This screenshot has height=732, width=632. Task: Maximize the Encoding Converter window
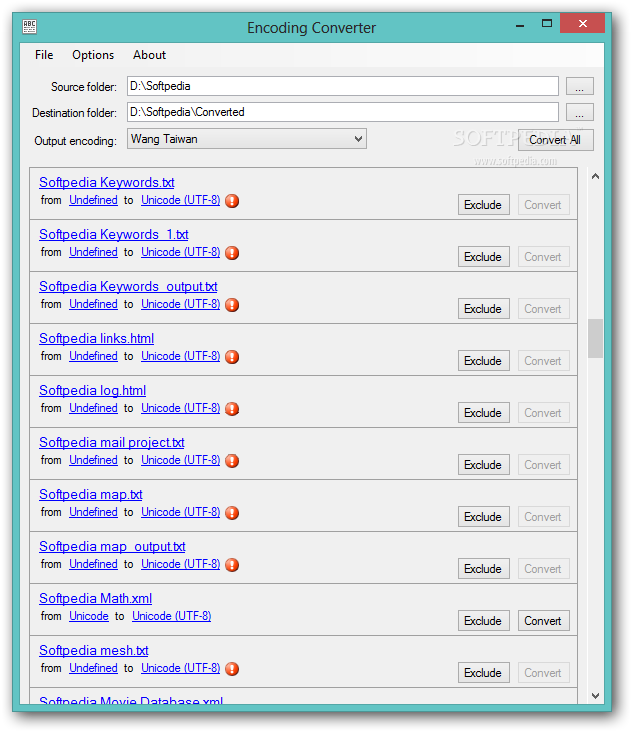[x=547, y=23]
